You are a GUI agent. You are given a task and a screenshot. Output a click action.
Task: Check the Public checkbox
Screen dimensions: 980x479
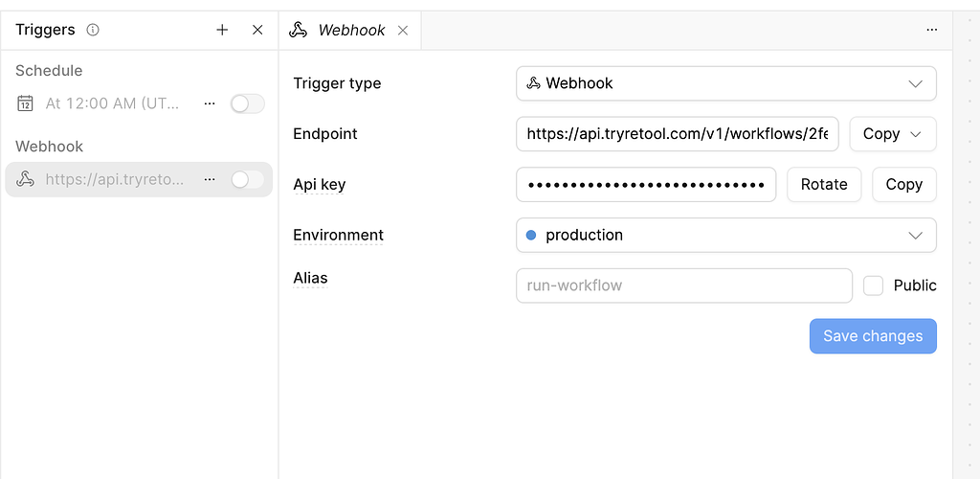click(x=873, y=285)
